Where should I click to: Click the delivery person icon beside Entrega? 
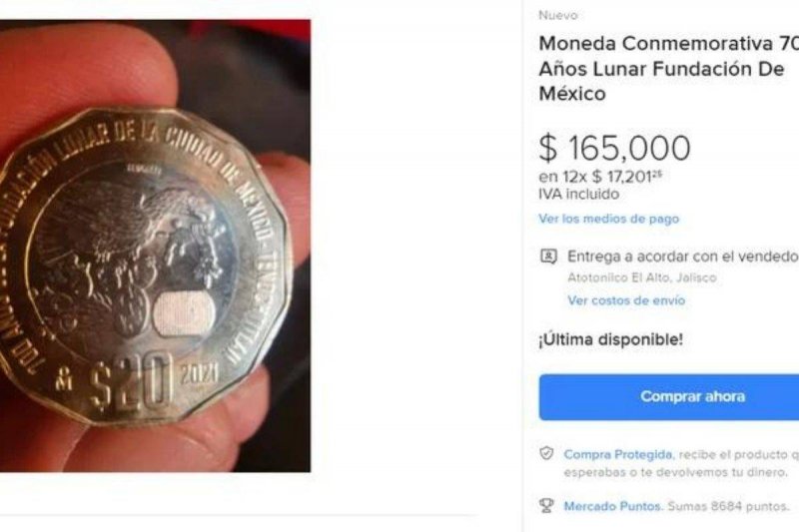click(x=548, y=257)
